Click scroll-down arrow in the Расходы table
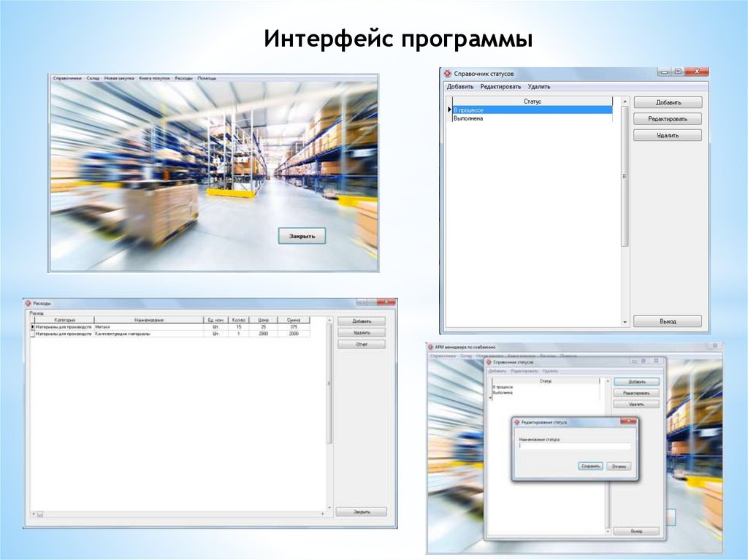 pos(329,508)
